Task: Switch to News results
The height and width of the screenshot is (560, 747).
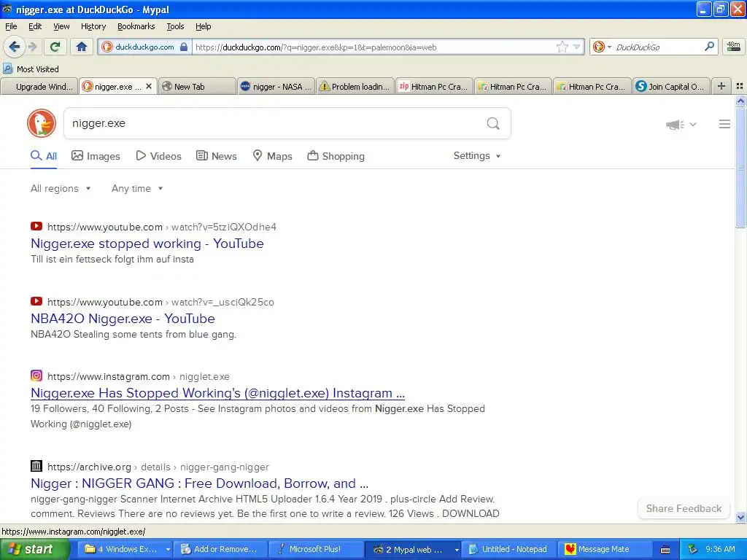Action: click(216, 156)
